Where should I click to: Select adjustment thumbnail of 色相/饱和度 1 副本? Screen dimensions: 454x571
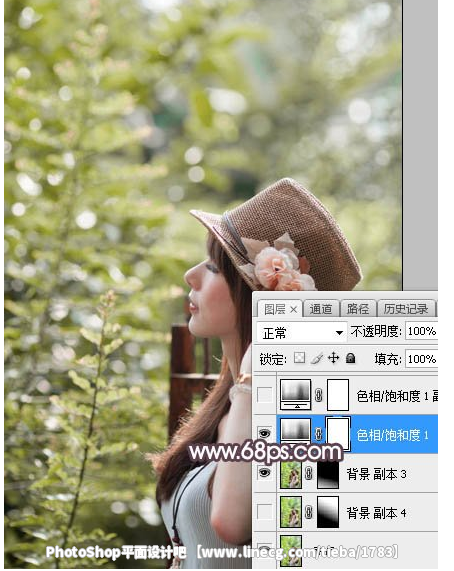(295, 394)
